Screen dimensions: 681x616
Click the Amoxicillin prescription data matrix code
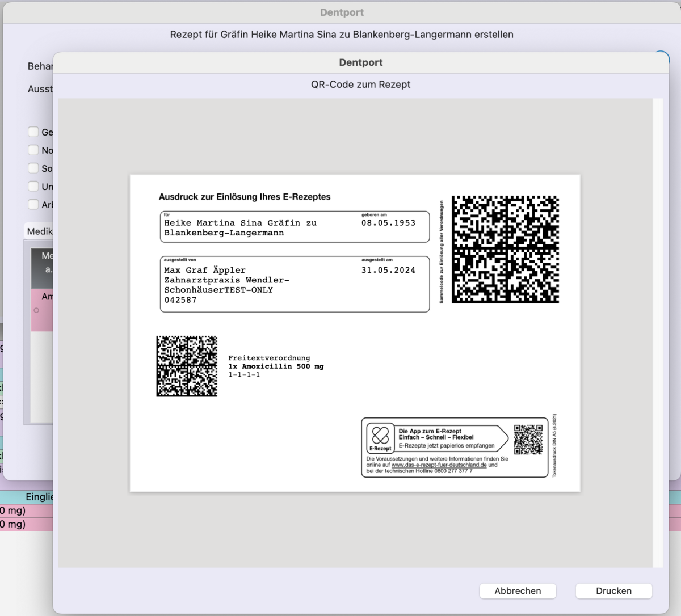(x=187, y=366)
